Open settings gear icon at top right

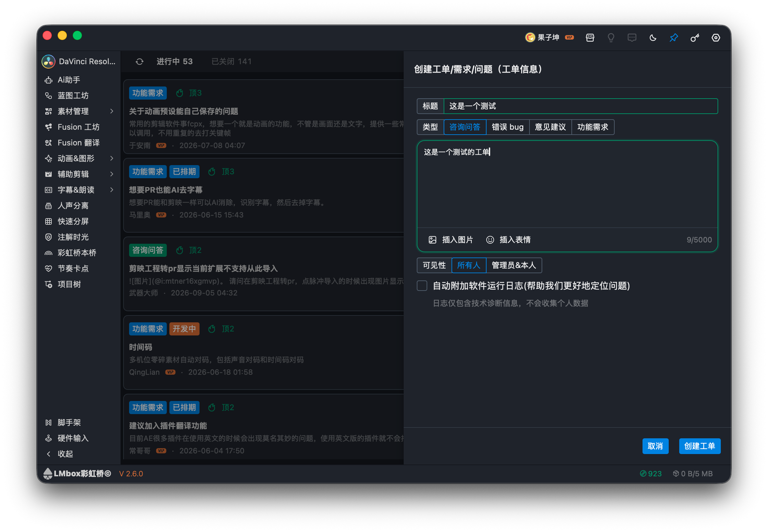pos(716,37)
